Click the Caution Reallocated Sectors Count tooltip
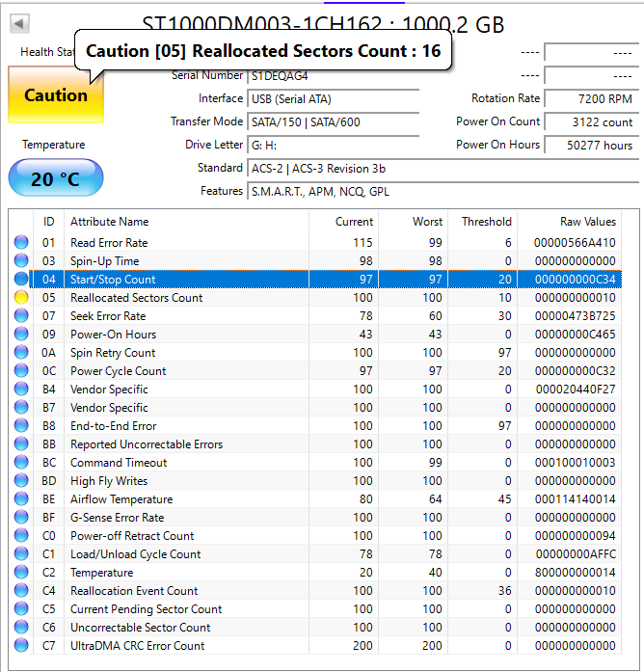This screenshot has width=644, height=672. click(263, 50)
